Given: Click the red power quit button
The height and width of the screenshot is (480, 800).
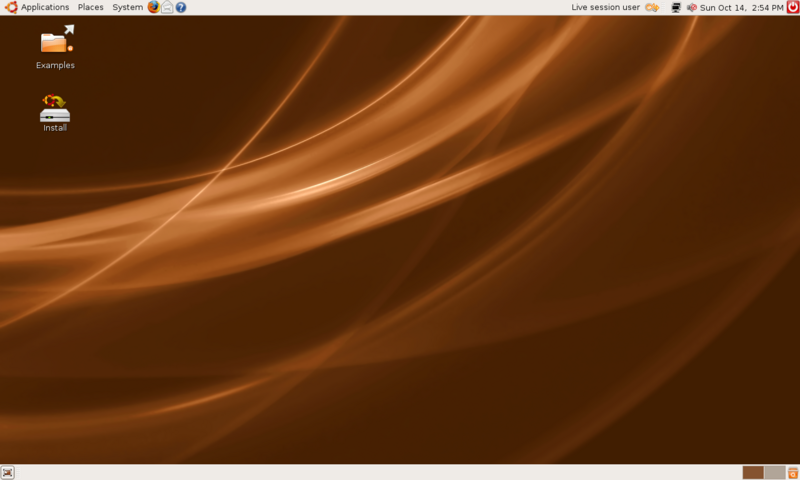Looking at the screenshot, I should click(x=793, y=7).
